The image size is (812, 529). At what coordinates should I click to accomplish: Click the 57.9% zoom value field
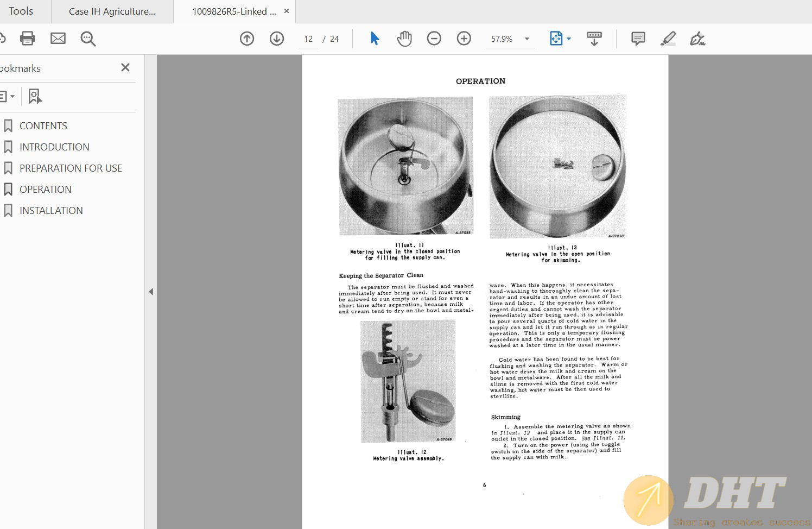[502, 39]
